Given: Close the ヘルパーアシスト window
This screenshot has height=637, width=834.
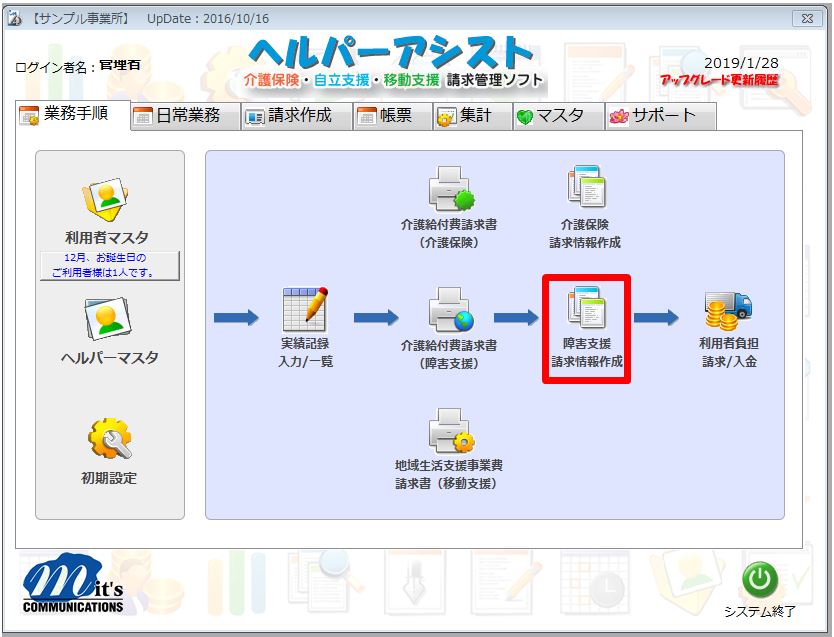Looking at the screenshot, I should tap(806, 19).
